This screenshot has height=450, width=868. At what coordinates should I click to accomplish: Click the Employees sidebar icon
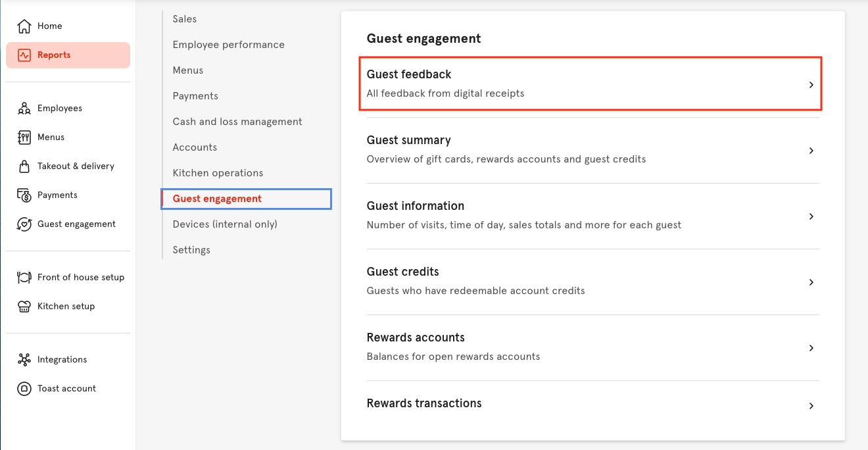[23, 108]
